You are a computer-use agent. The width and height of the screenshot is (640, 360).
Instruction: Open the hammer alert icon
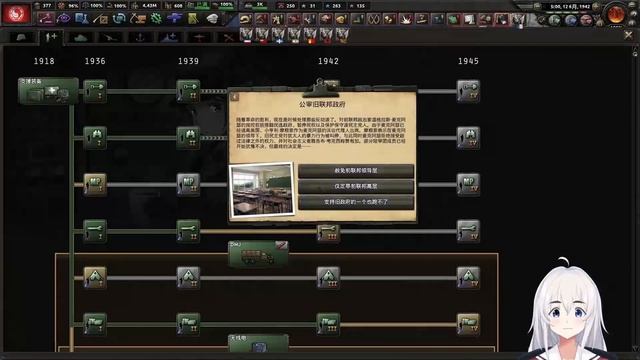pos(261,19)
